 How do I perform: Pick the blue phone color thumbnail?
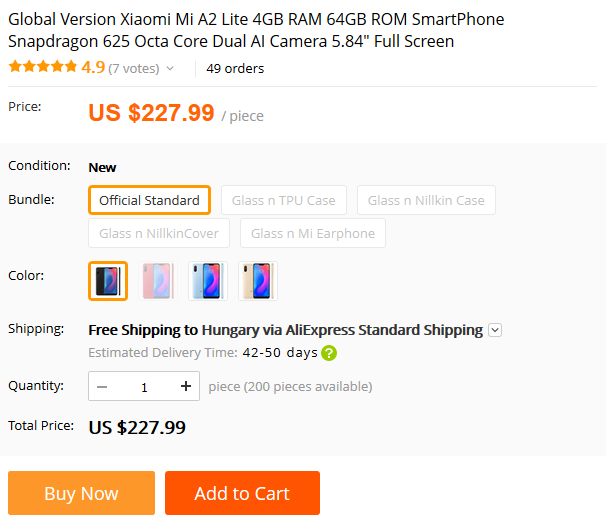[x=207, y=281]
